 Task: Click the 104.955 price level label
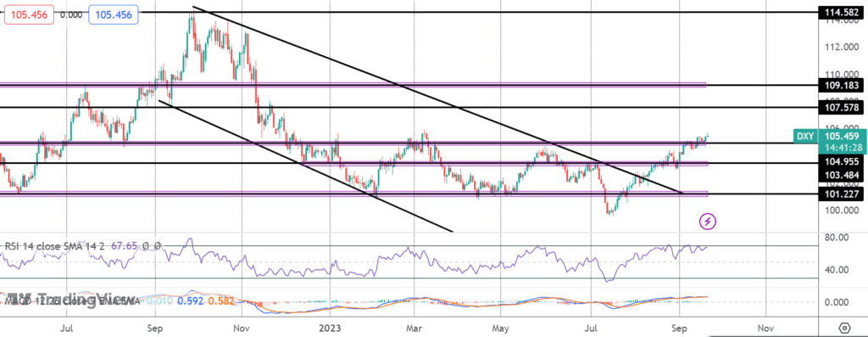click(x=841, y=162)
